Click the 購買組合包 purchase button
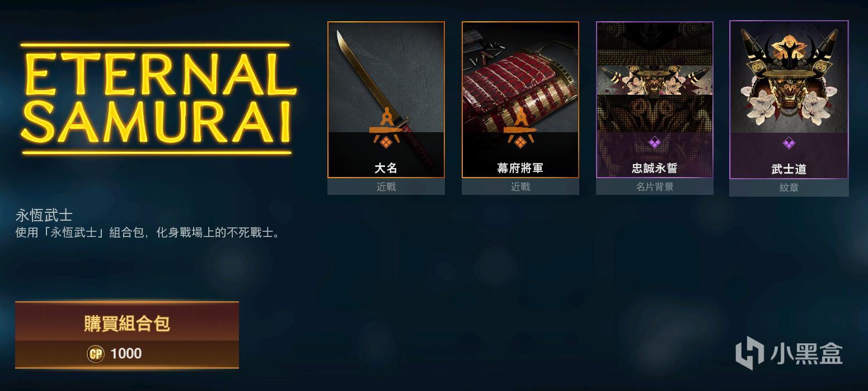Viewport: 868px width, 391px height. pos(127,335)
